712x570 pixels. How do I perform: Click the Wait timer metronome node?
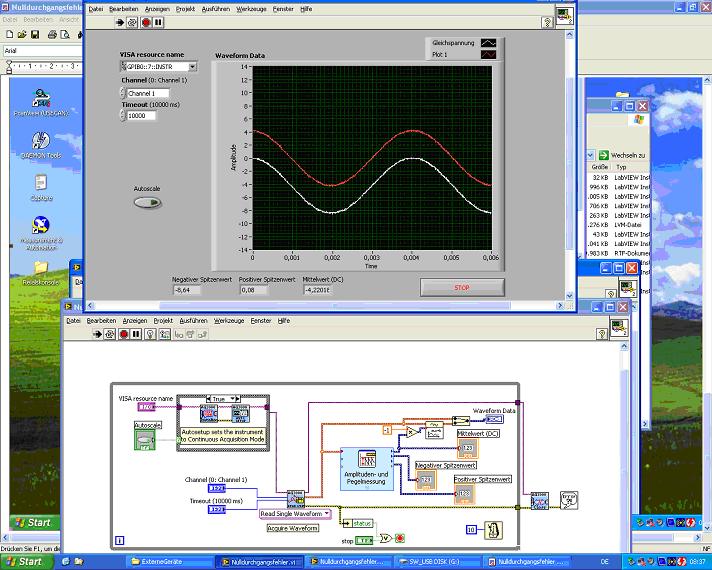[493, 529]
